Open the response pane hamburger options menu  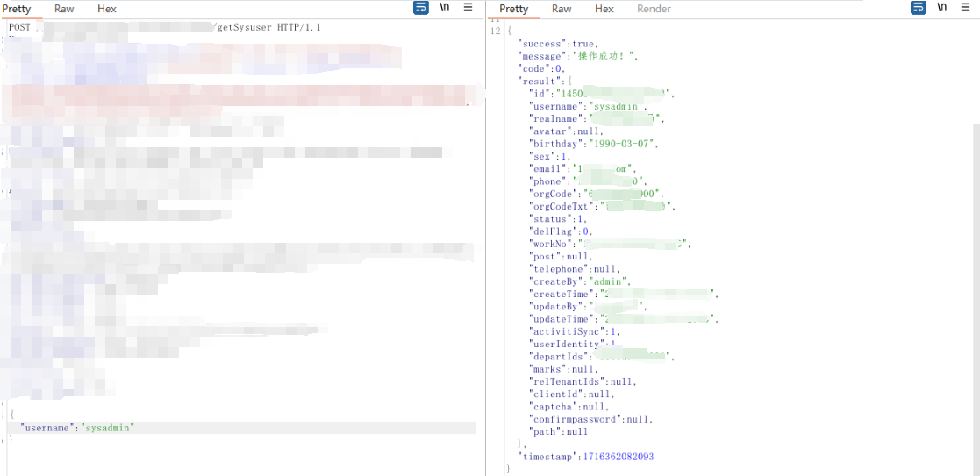click(966, 8)
